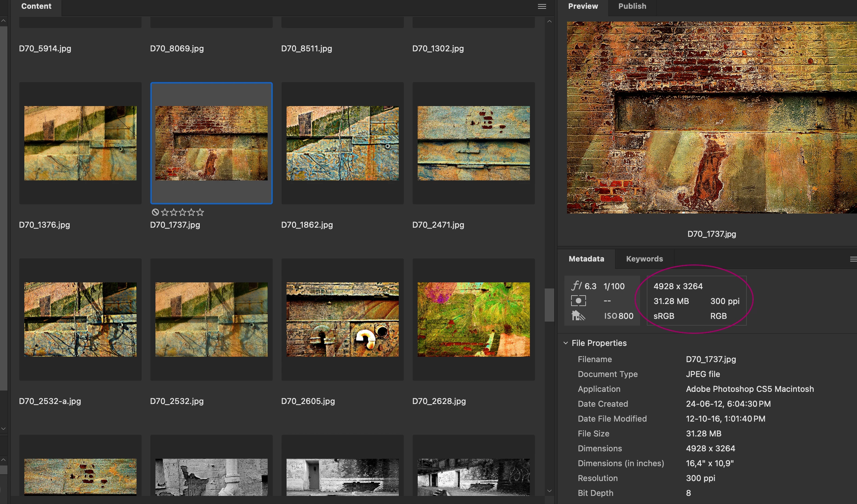This screenshot has width=857, height=504.
Task: Click the D70_1862.jpg filename label
Action: 307,225
